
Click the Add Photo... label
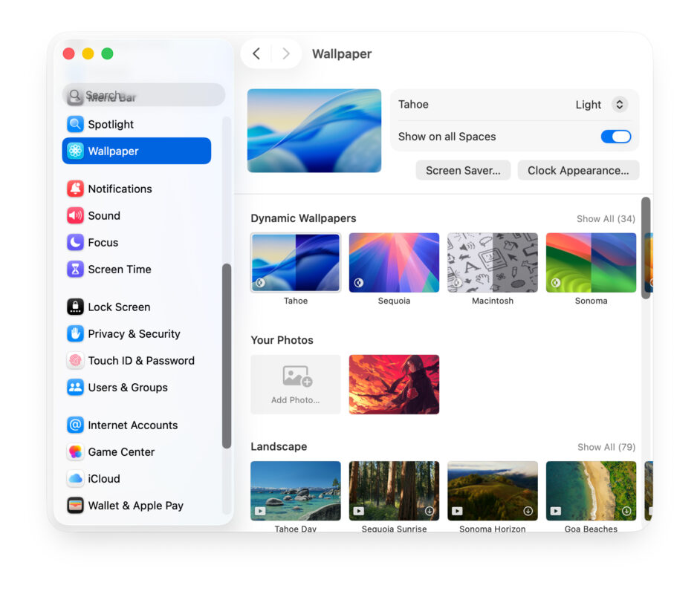click(x=296, y=400)
